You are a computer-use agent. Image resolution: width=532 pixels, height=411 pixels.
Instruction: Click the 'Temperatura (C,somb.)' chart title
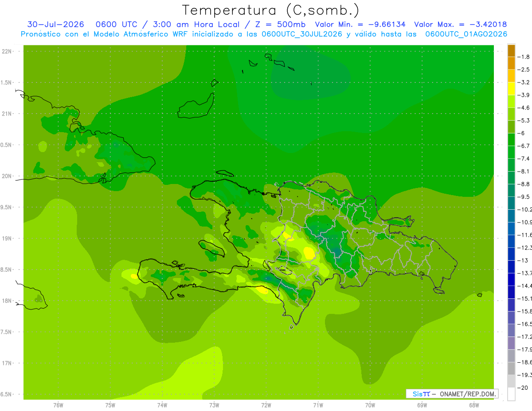pos(271,11)
